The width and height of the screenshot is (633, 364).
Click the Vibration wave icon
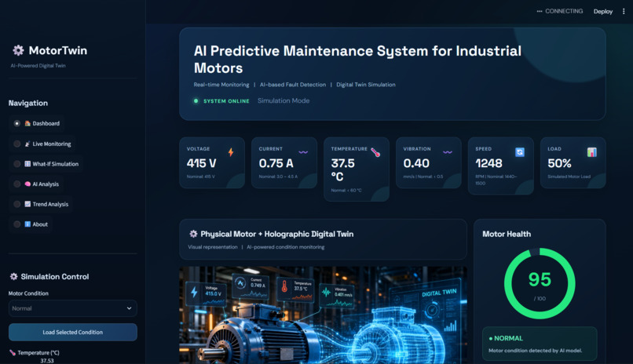tap(448, 152)
